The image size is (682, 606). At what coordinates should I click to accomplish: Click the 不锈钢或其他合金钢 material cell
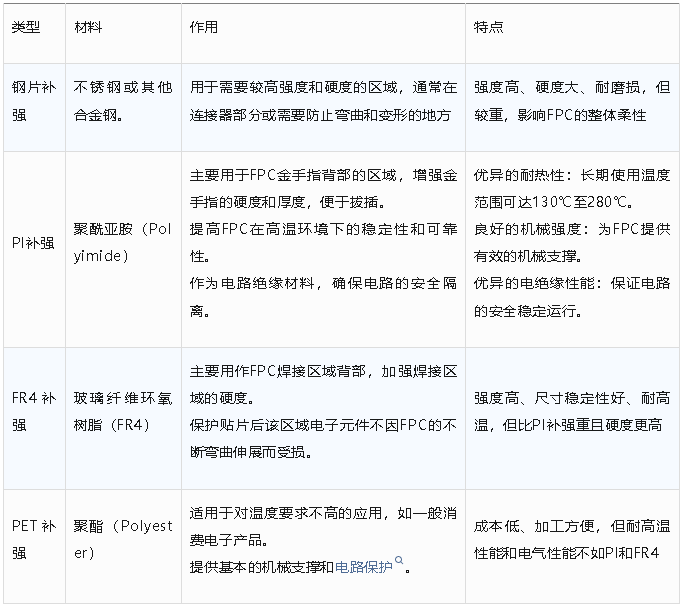click(x=122, y=101)
